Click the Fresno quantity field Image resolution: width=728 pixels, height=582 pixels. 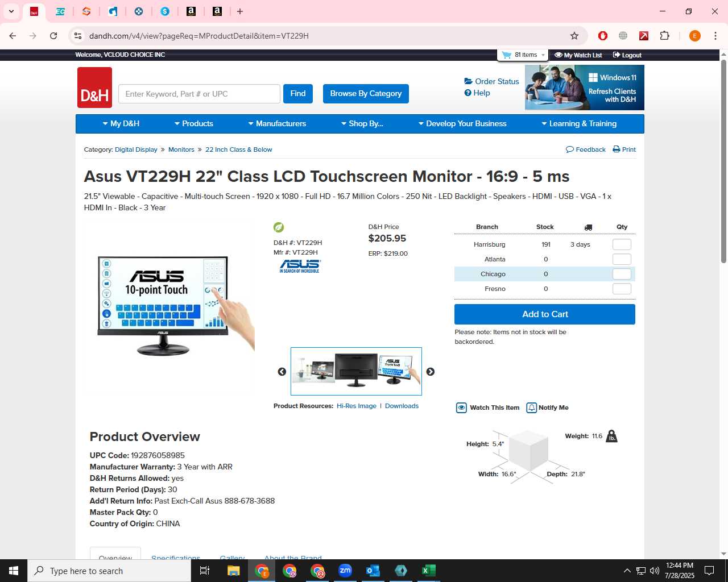[x=622, y=289]
